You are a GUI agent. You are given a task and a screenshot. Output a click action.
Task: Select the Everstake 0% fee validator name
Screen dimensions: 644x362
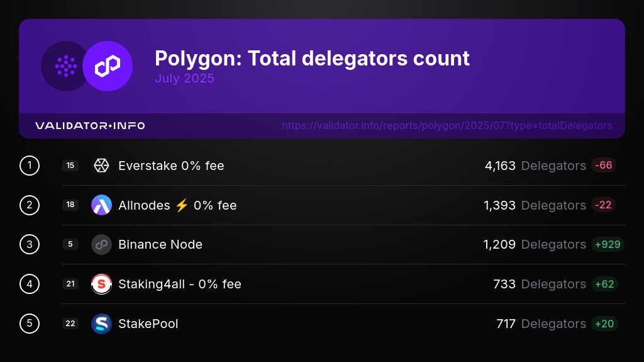coord(171,166)
